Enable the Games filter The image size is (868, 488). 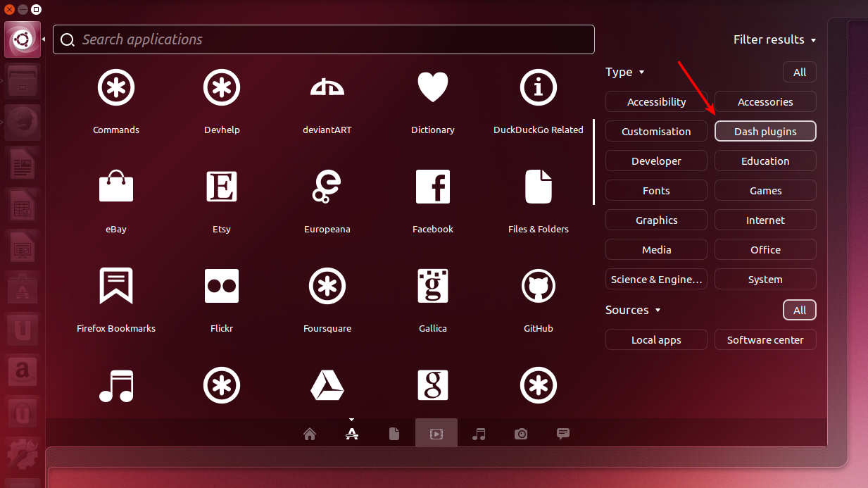coord(765,190)
